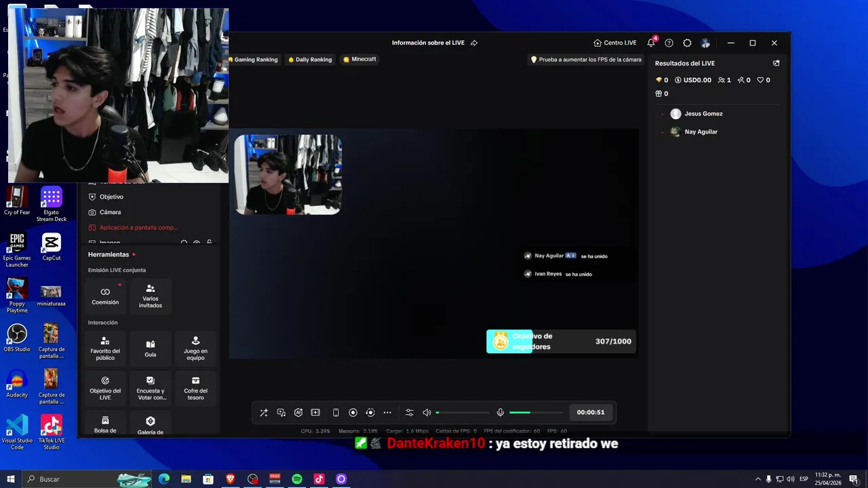868x488 pixels.
Task: Open Elgato Stream Deck desktop shortcut
Action: (52, 204)
